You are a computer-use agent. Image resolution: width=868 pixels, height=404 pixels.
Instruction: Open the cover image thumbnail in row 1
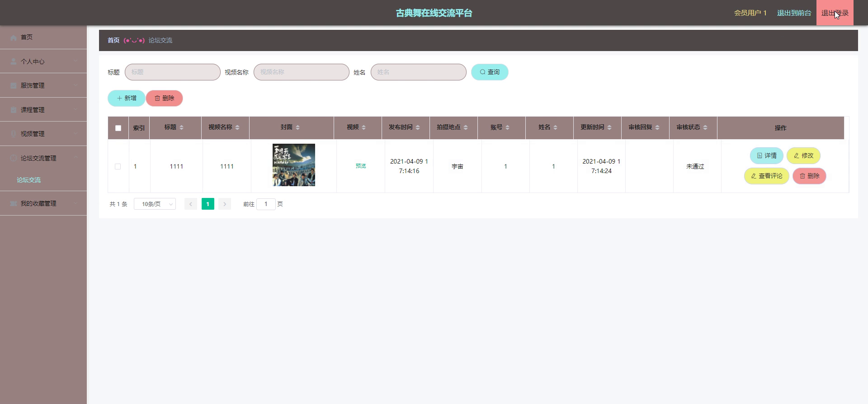tap(293, 165)
